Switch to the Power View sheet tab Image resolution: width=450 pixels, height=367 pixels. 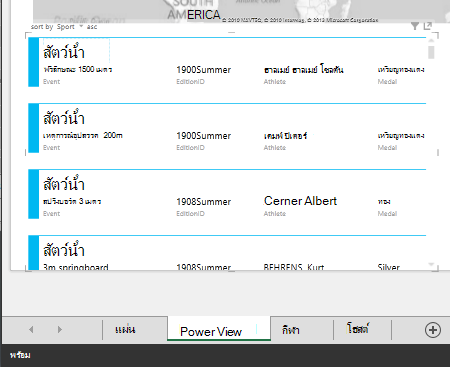(x=219, y=329)
